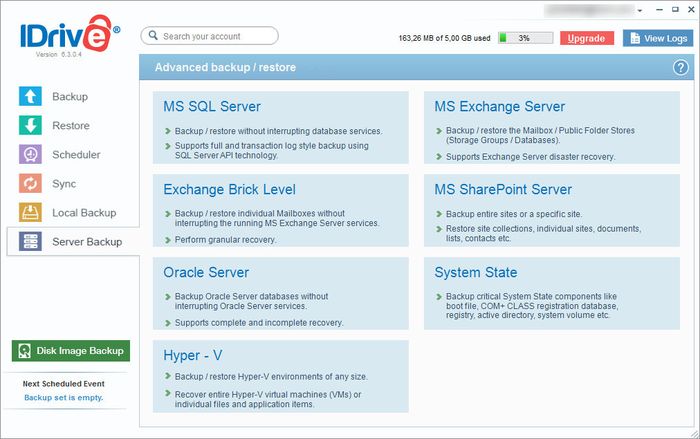This screenshot has width=700, height=439.
Task: Select the Scheduler clock icon
Action: (x=31, y=155)
